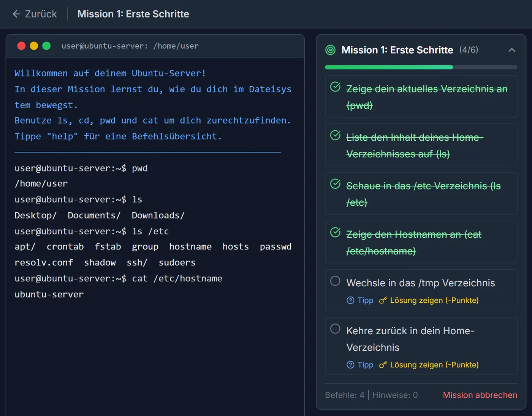Click the Befehle: 4 counter

[345, 395]
